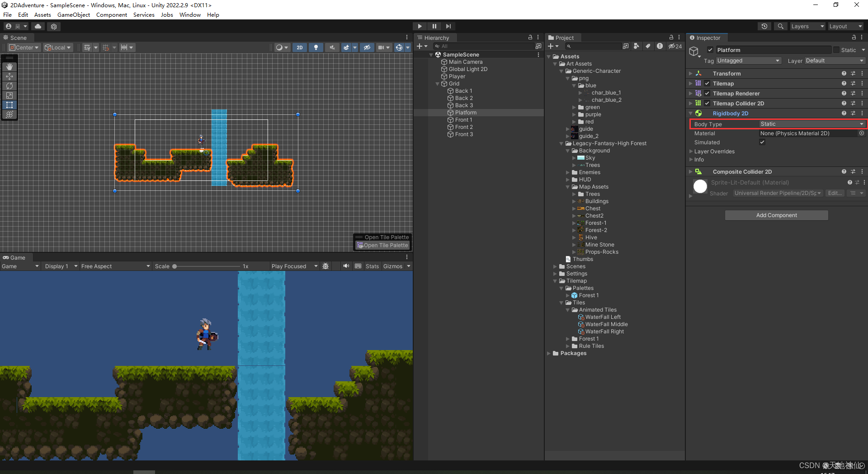
Task: Open Body Type dropdown set to Static
Action: 812,124
